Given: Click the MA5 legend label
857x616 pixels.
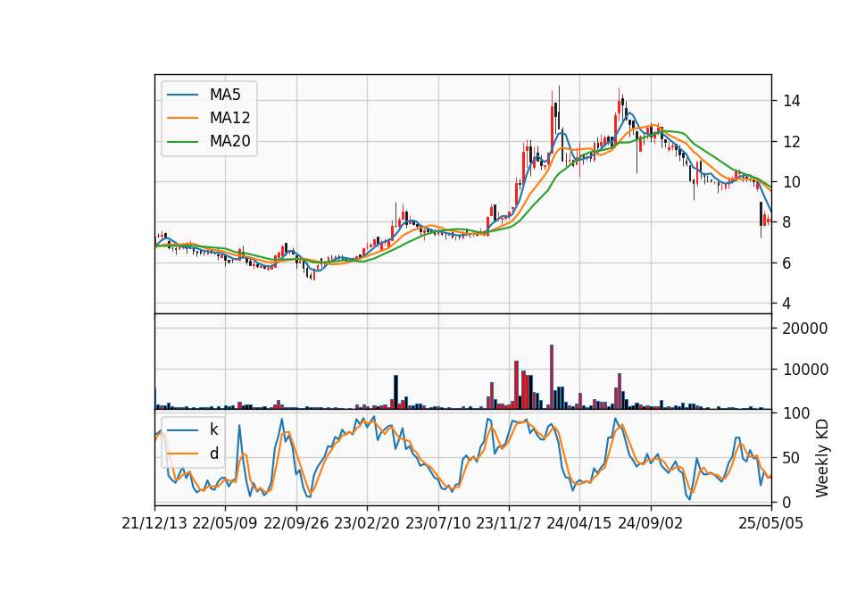Looking at the screenshot, I should pos(225,95).
